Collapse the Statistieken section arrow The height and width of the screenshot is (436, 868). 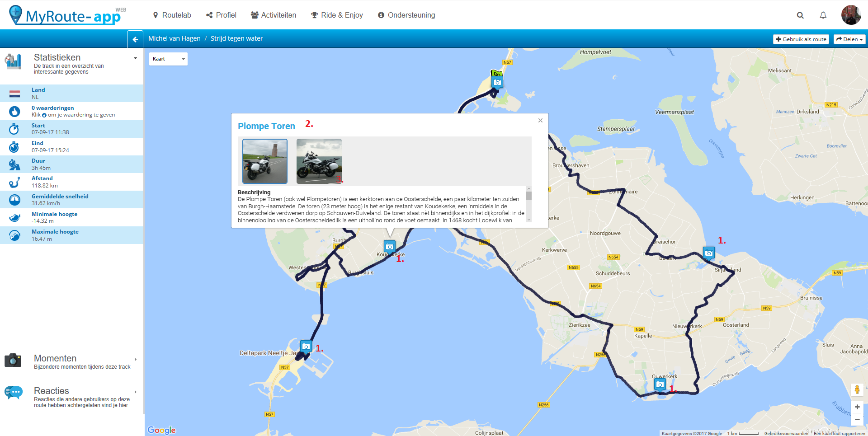tap(135, 58)
